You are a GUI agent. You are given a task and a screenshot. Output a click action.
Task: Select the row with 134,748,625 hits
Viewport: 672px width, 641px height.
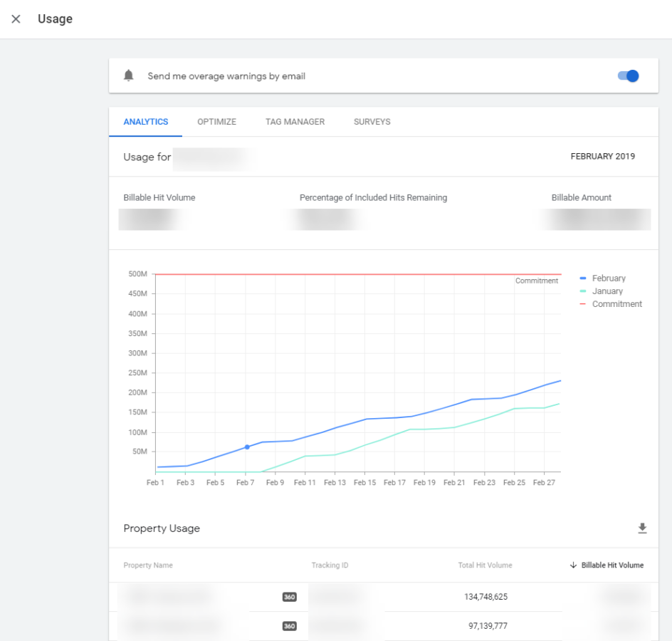tap(485, 597)
